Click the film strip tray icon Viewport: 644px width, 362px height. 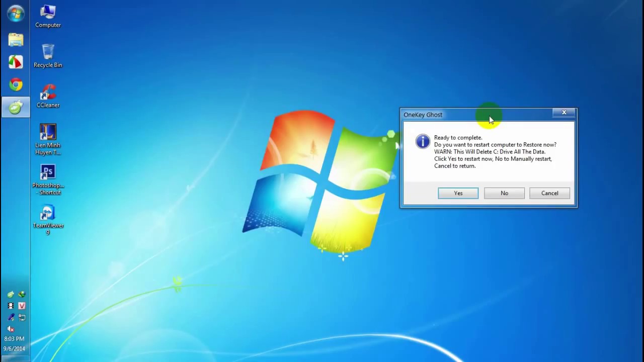(11, 306)
